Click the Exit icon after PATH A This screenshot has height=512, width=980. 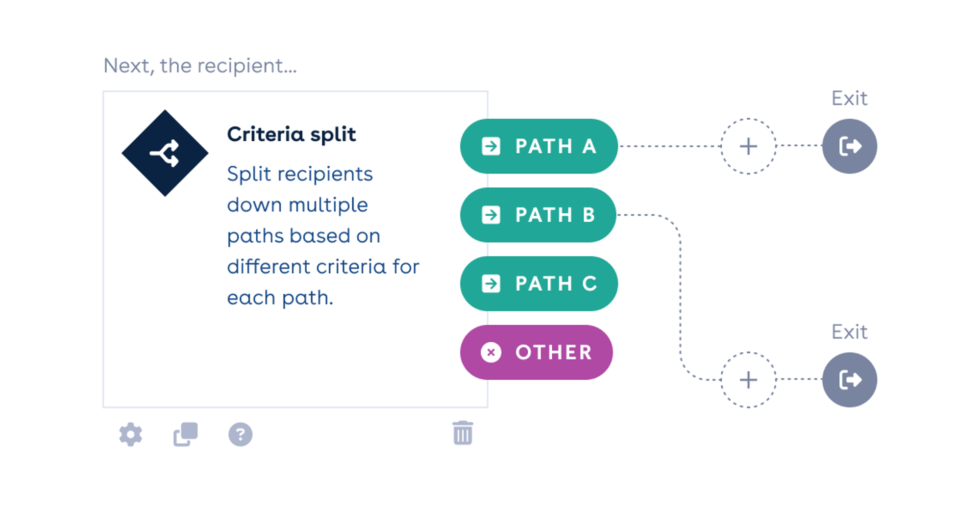[850, 146]
